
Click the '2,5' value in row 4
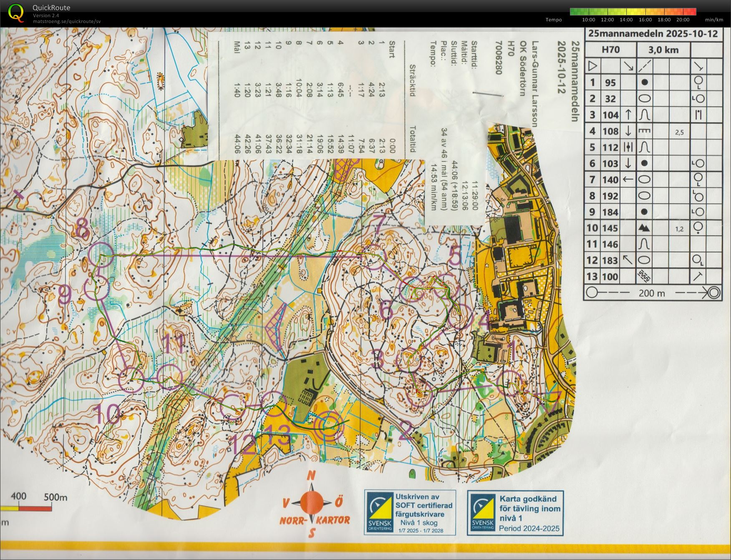679,132
